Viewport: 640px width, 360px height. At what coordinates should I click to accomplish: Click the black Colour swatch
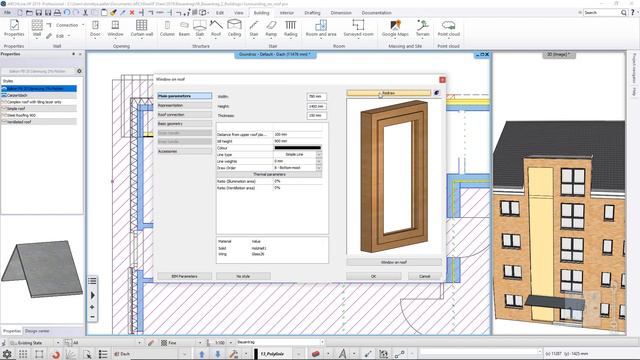pyautogui.click(x=298, y=148)
